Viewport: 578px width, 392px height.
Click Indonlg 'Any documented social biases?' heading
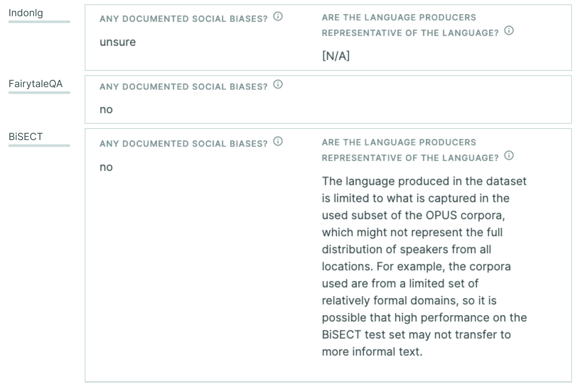click(184, 19)
